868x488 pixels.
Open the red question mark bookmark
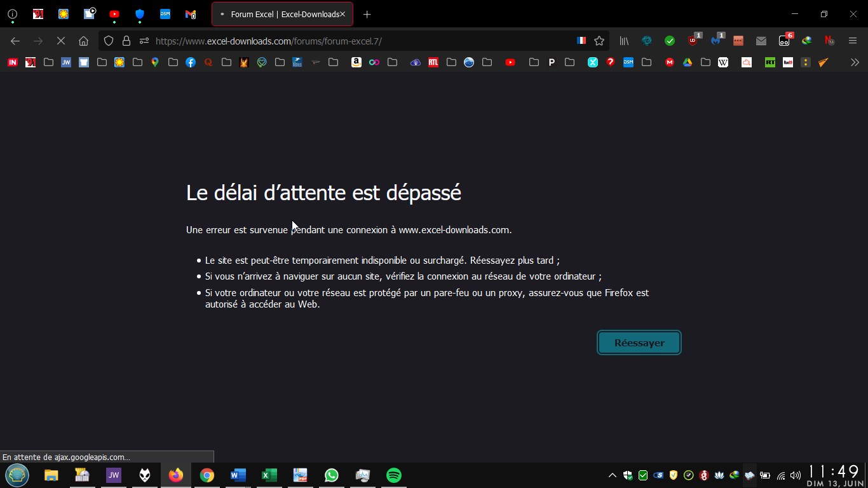611,62
